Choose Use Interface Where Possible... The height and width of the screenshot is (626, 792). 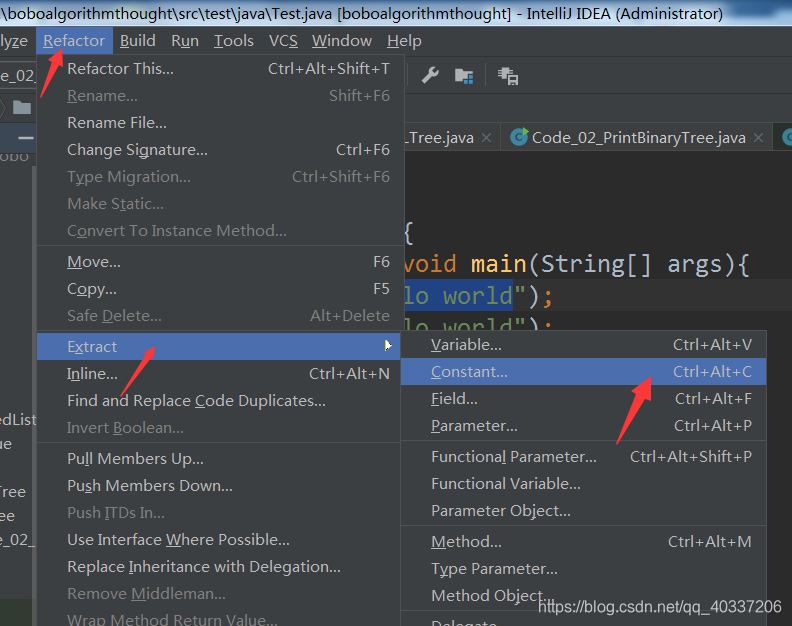point(219,540)
